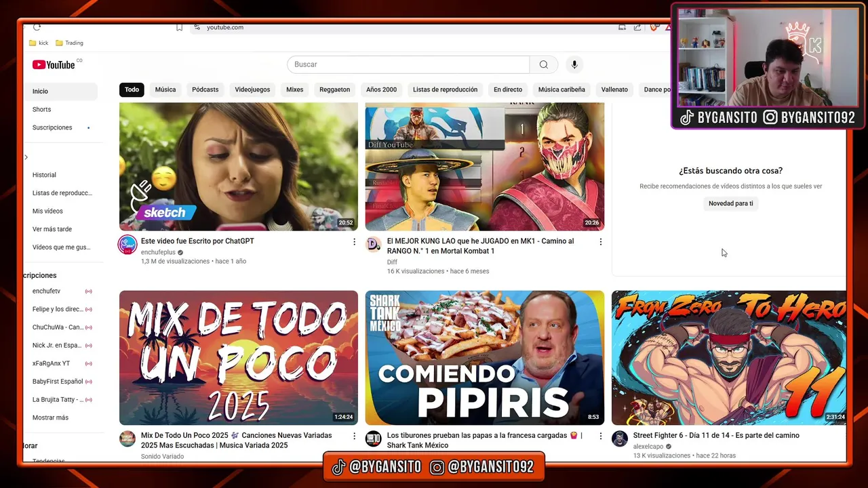The width and height of the screenshot is (868, 488).
Task: Open options menu for Los tiburones video
Action: tap(600, 436)
